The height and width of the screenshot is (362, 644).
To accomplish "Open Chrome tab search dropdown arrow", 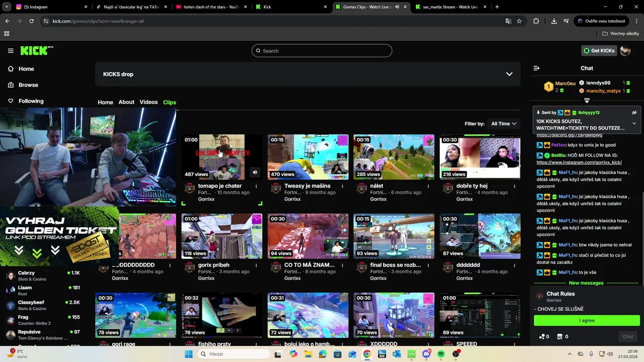I will tap(7, 7).
